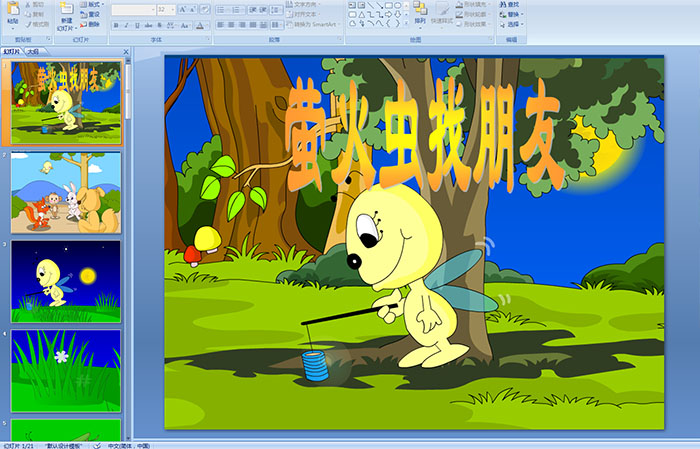This screenshot has width=700, height=449.
Task: Open Find (查找) with binoculars icon
Action: [509, 4]
